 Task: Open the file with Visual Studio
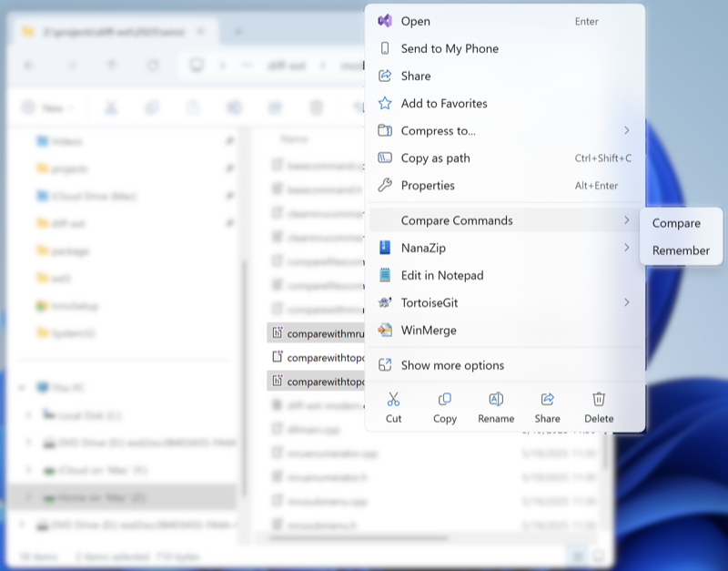click(505, 21)
